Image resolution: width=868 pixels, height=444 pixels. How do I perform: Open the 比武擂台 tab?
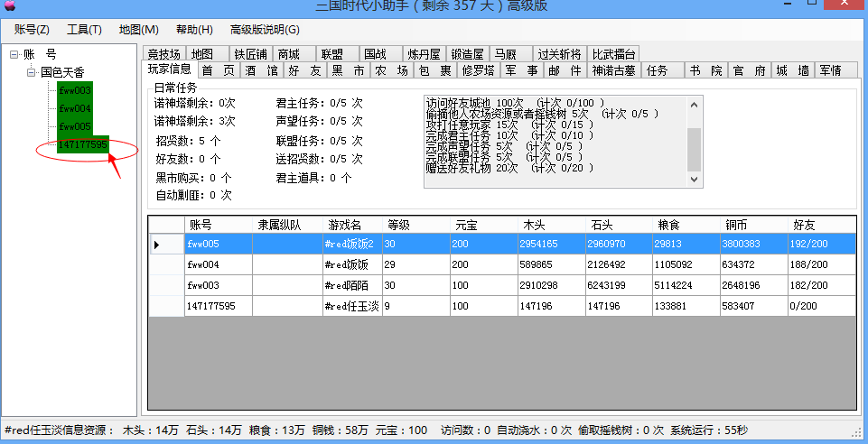pyautogui.click(x=613, y=54)
